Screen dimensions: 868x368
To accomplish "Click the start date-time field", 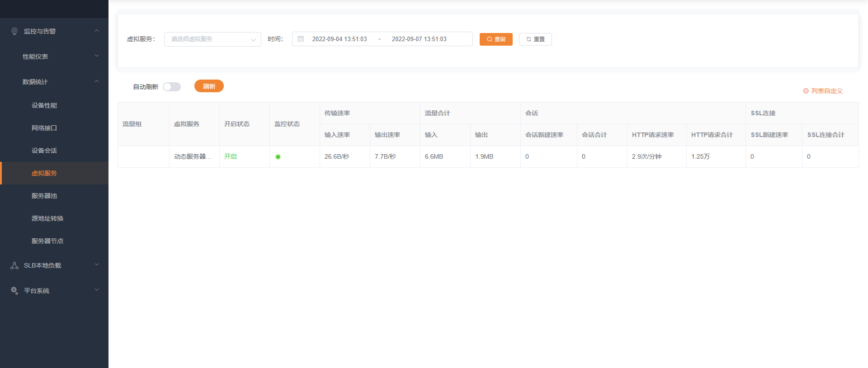I will point(340,39).
